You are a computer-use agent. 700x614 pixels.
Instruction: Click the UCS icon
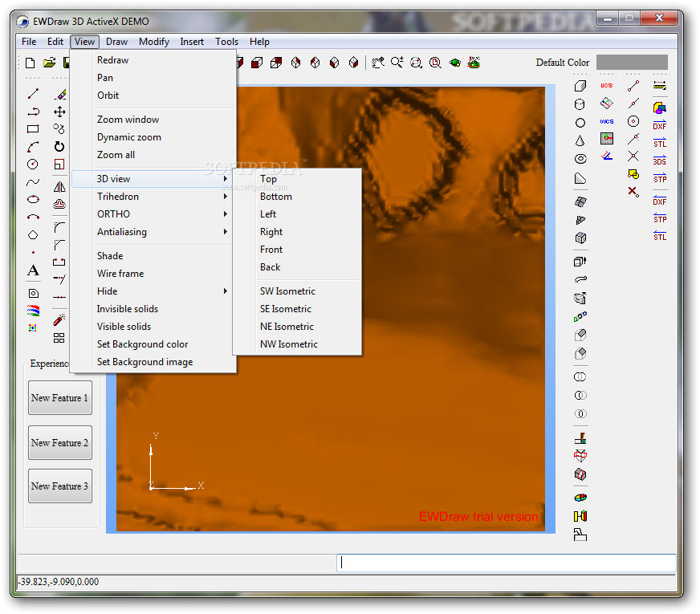pos(607,85)
